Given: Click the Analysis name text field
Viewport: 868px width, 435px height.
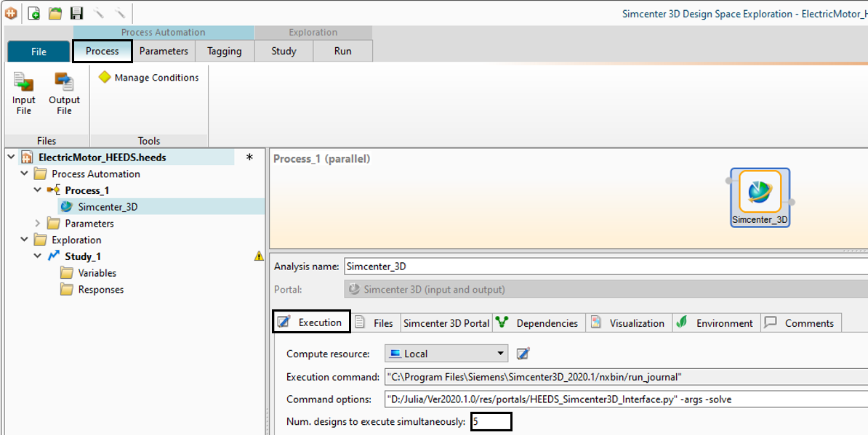Looking at the screenshot, I should pos(603,267).
